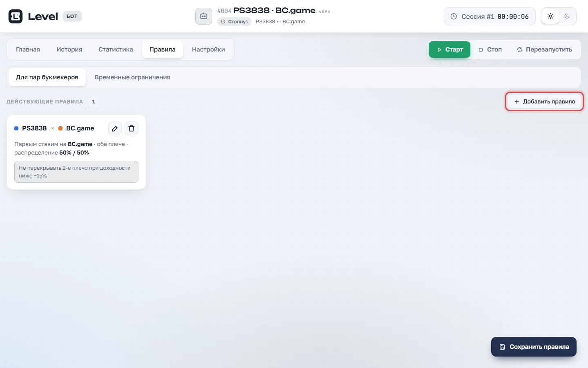Click the БОТ badge next to Level
The height and width of the screenshot is (368, 588).
pos(72,16)
